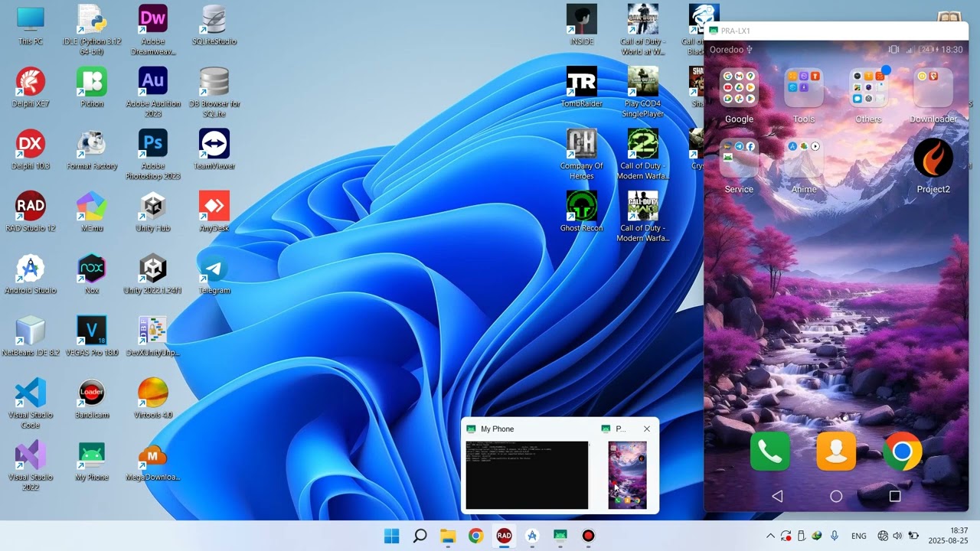
Task: Tap the phone's round home button
Action: (x=836, y=496)
